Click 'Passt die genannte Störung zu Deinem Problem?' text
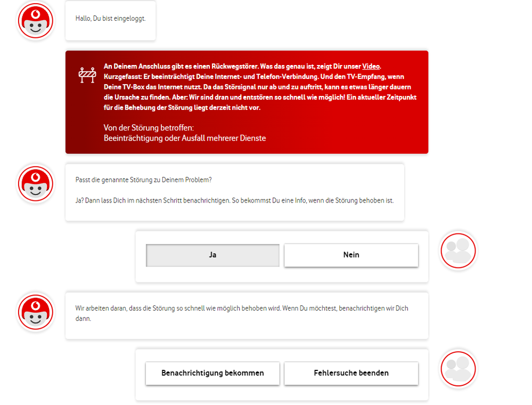Screen dimensions: 532x405 tap(144, 180)
